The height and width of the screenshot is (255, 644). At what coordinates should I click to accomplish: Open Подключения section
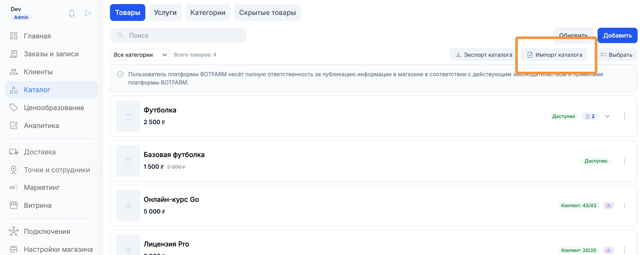(x=51, y=231)
